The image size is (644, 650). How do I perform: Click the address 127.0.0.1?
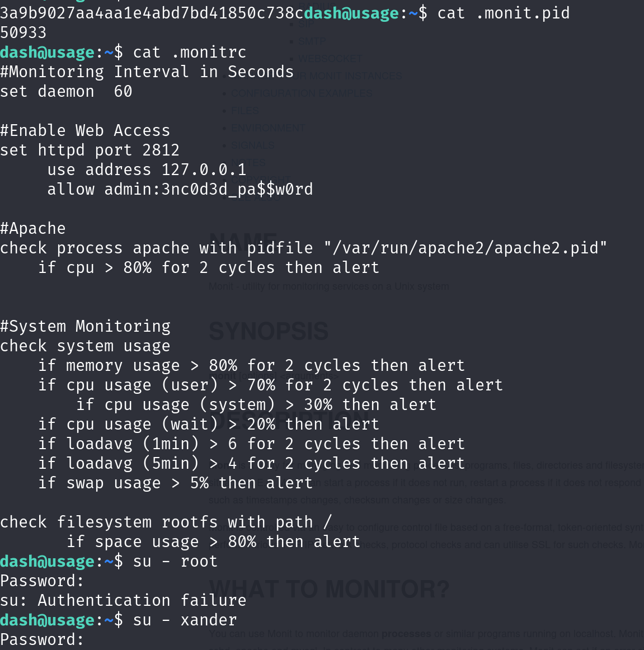pyautogui.click(x=204, y=170)
